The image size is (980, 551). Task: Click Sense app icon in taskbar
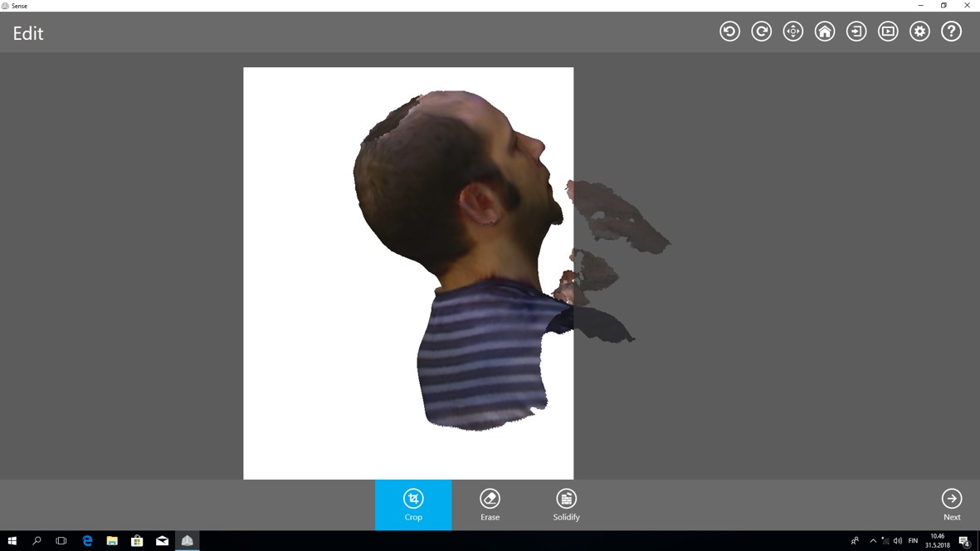coord(187,541)
